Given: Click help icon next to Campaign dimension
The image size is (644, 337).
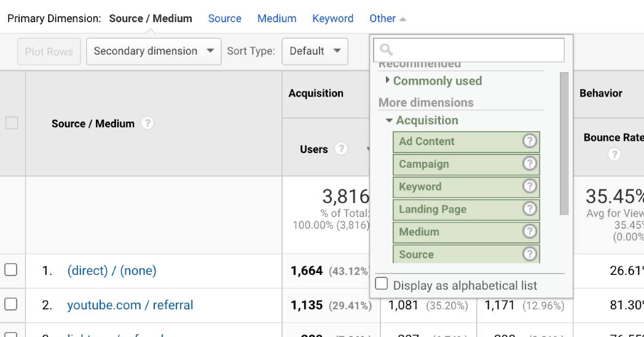Looking at the screenshot, I should pyautogui.click(x=530, y=164).
